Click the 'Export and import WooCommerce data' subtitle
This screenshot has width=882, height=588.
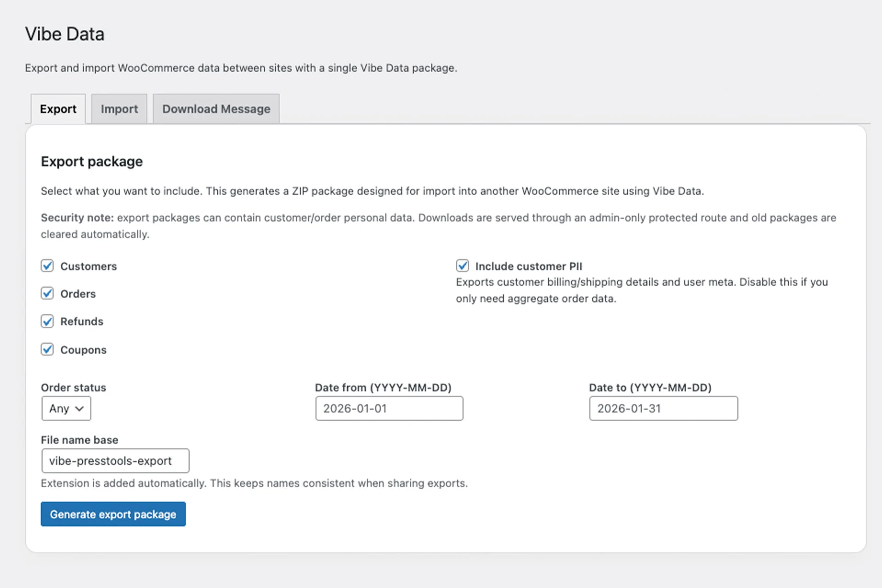click(x=241, y=68)
